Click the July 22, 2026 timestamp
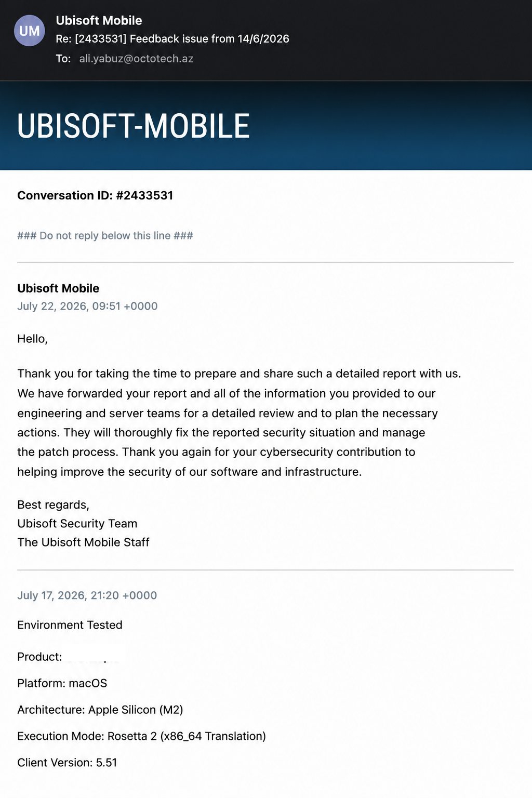The image size is (532, 798). tap(87, 306)
